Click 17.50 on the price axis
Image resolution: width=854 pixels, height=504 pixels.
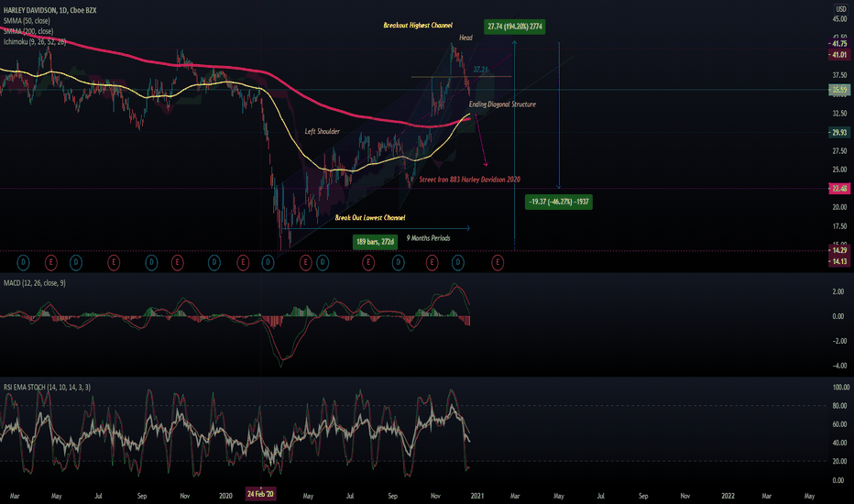tap(840, 226)
